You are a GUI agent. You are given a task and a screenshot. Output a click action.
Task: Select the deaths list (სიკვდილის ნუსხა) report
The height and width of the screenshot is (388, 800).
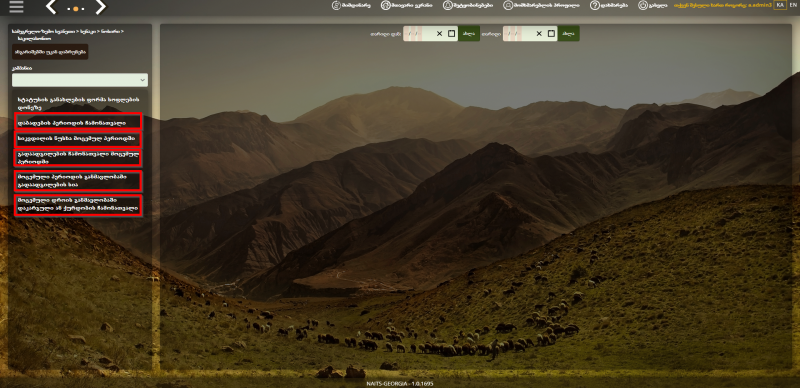(78, 139)
